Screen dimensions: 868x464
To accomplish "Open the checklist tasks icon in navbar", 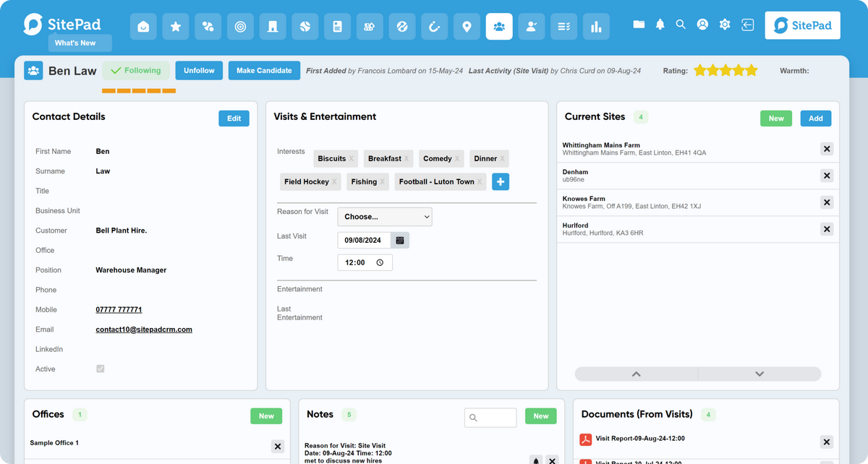I will tap(563, 27).
